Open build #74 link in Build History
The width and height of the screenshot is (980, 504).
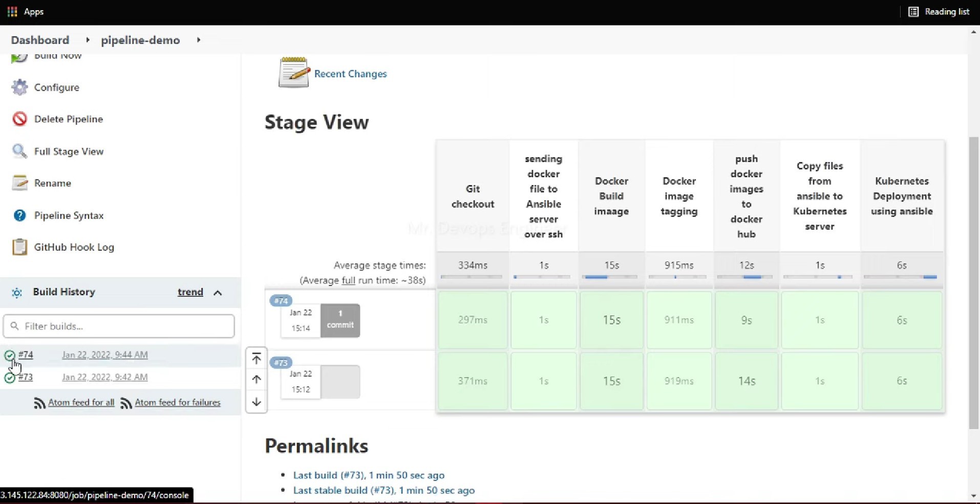tap(26, 355)
